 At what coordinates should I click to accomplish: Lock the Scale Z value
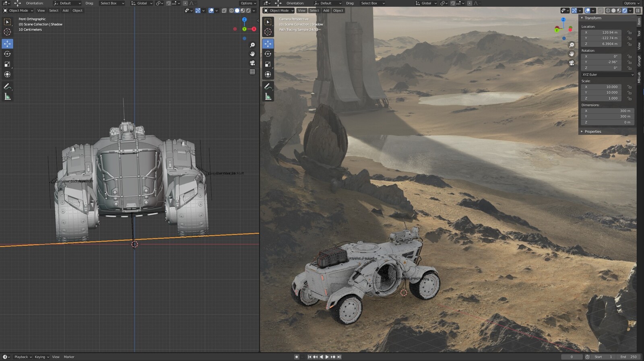(629, 98)
